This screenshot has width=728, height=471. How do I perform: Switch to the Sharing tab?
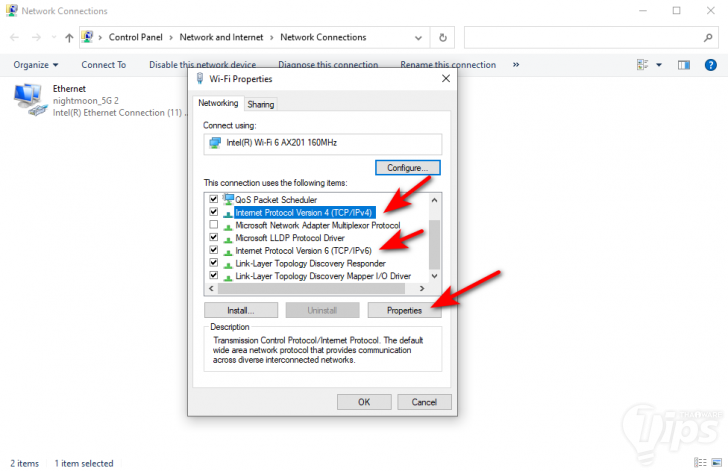click(260, 104)
